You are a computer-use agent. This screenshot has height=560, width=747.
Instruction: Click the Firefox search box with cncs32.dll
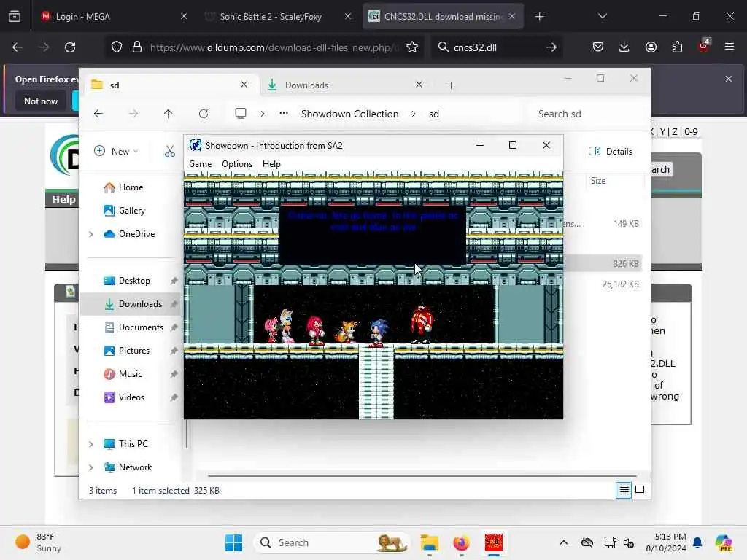(x=495, y=47)
